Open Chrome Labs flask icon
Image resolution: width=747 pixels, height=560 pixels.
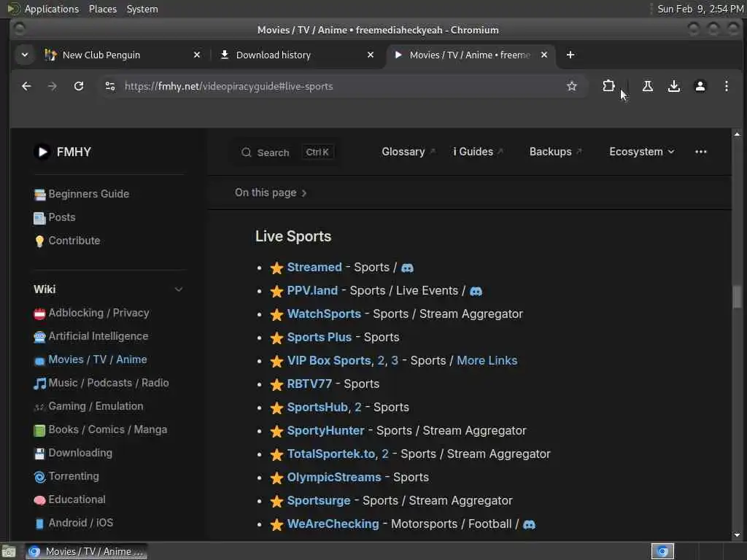[x=648, y=86]
